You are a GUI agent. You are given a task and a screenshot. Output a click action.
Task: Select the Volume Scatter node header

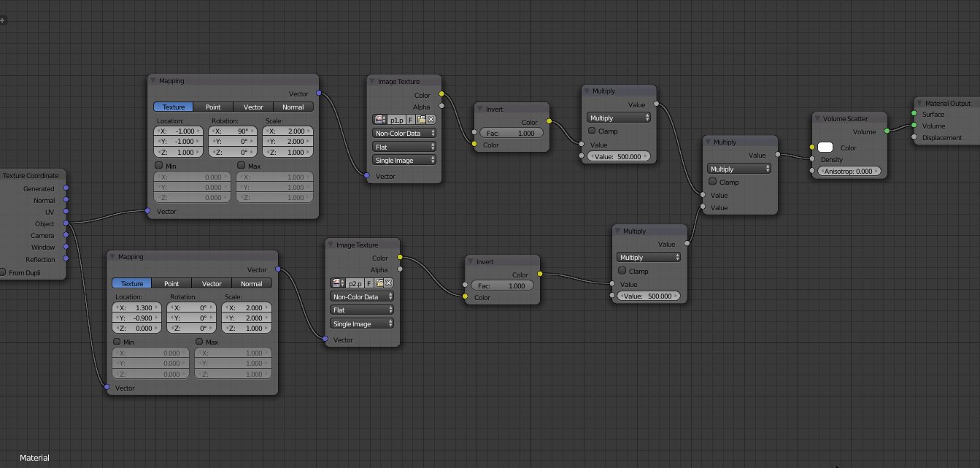click(849, 118)
